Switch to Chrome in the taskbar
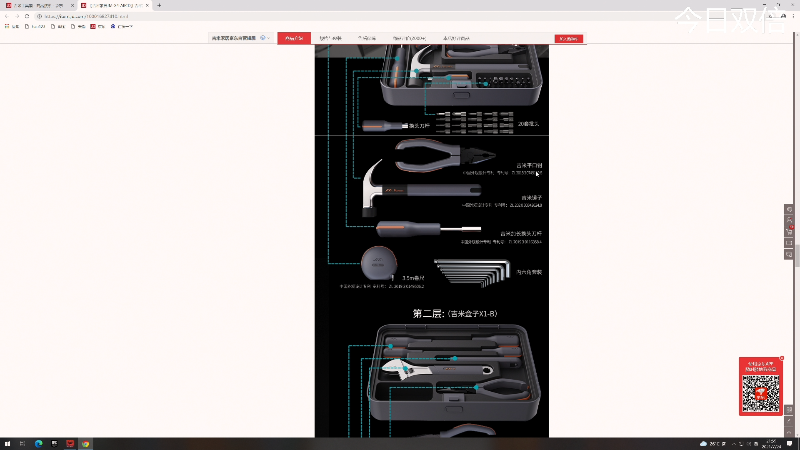Viewport: 800px width, 450px height. click(86, 443)
